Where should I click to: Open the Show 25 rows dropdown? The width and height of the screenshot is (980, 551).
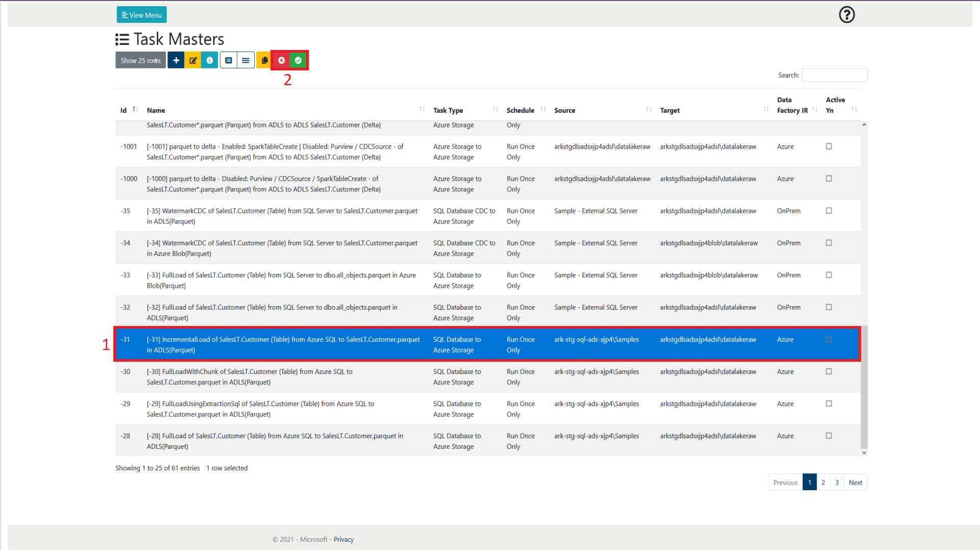(x=140, y=60)
